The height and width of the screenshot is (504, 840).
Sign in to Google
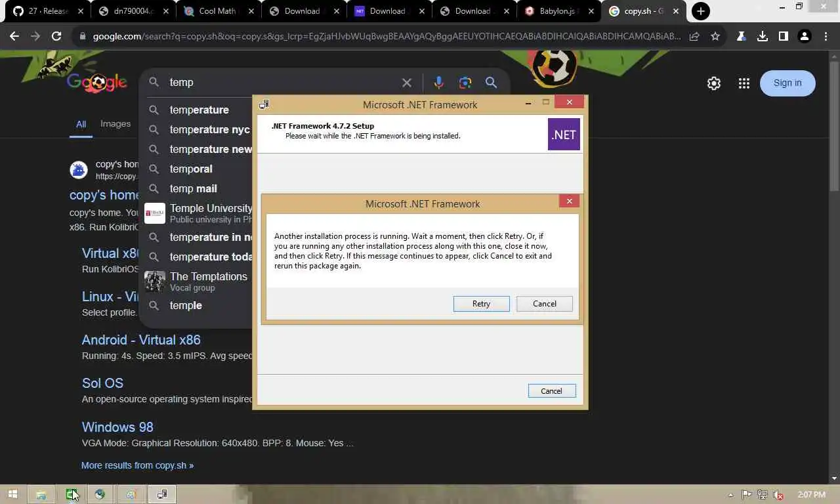click(787, 83)
